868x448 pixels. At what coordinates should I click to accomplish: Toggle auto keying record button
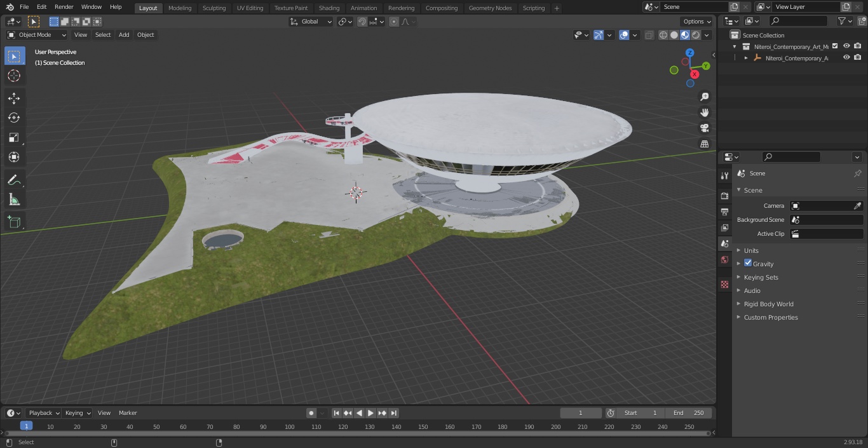pyautogui.click(x=311, y=413)
